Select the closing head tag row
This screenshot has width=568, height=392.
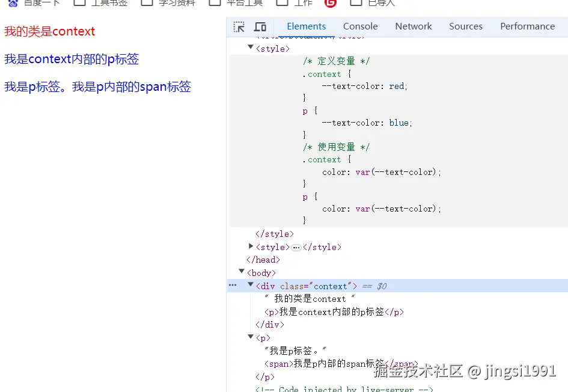click(x=263, y=260)
